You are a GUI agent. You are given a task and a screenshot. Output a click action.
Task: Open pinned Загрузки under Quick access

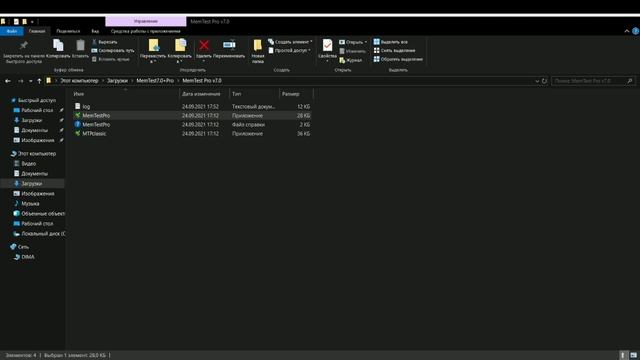[31, 120]
